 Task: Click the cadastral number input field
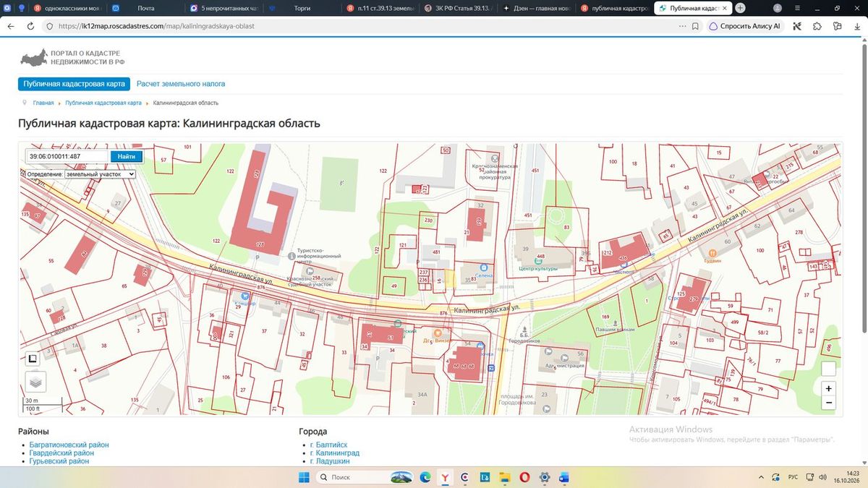(67, 156)
